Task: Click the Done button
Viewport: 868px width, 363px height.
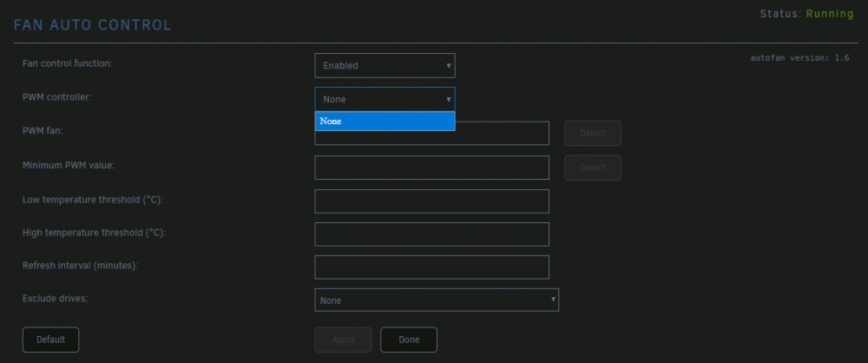Action: click(x=409, y=340)
